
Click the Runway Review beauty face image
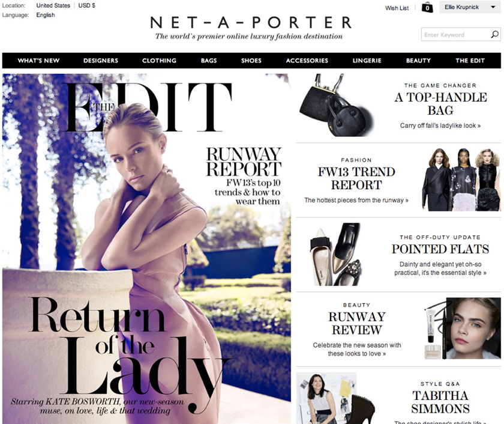(x=462, y=328)
